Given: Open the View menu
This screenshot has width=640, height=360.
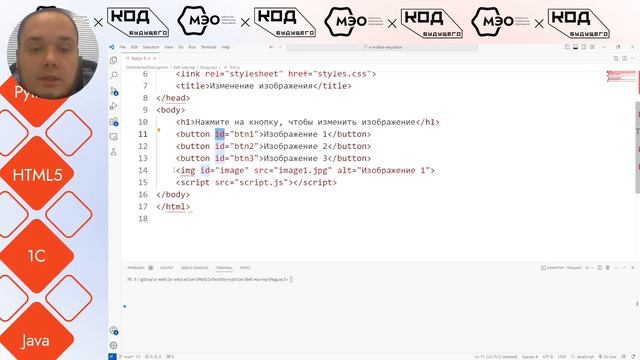Looking at the screenshot, I should coord(169,47).
